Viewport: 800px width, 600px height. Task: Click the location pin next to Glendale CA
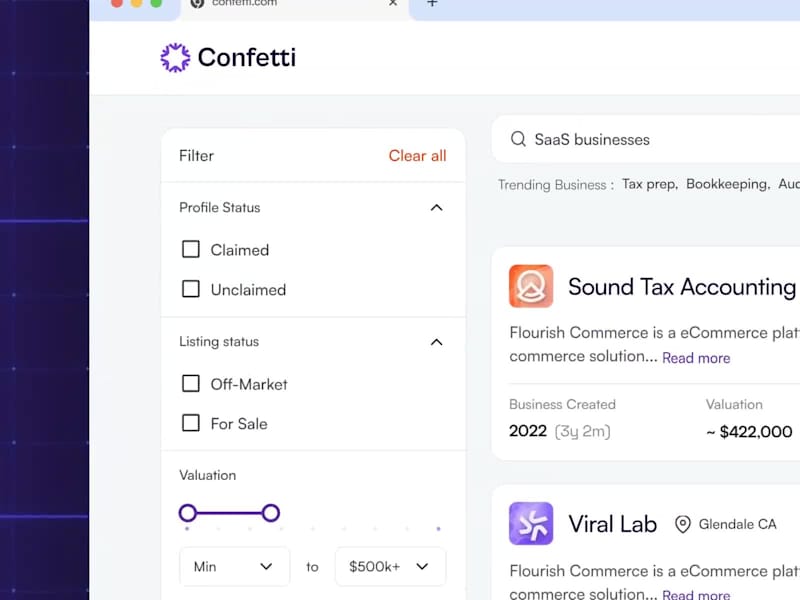coord(683,524)
